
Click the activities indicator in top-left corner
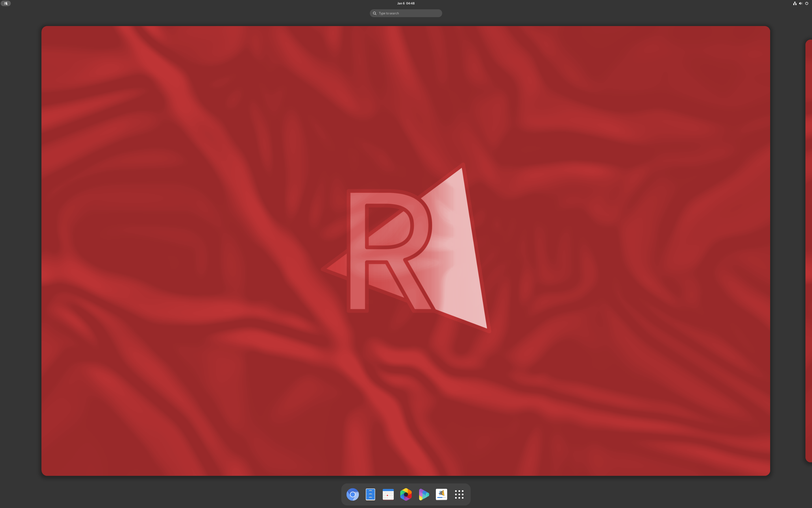coord(6,3)
